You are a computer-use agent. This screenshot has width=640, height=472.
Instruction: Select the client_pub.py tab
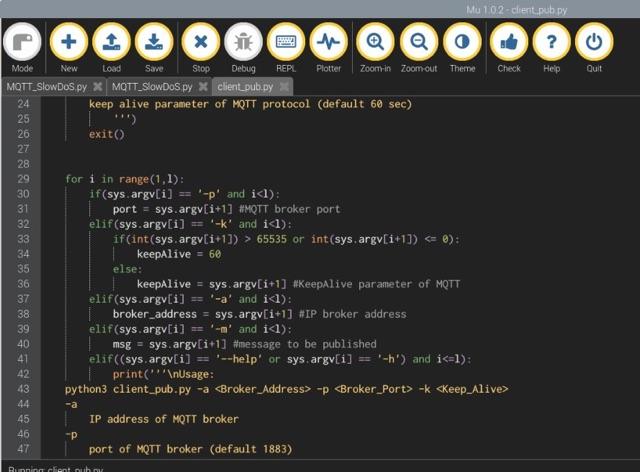pos(245,87)
